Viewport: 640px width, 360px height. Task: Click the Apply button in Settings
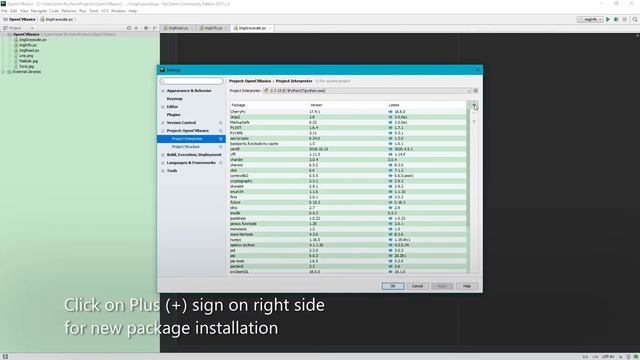pos(442,286)
